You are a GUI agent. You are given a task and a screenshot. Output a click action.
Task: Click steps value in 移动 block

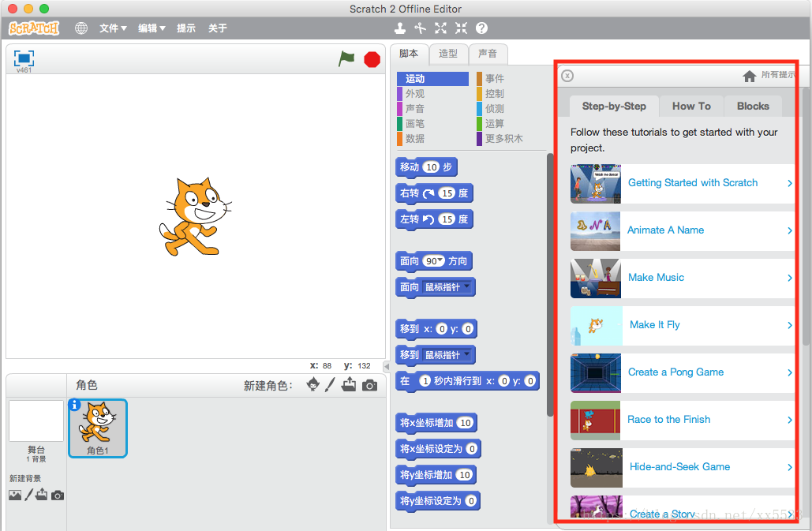tap(432, 167)
